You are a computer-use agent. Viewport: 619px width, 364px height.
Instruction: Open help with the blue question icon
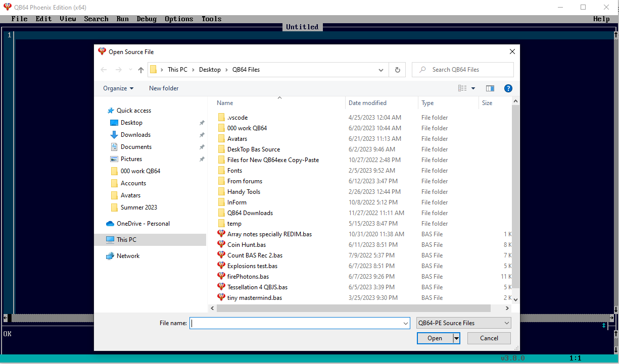508,88
